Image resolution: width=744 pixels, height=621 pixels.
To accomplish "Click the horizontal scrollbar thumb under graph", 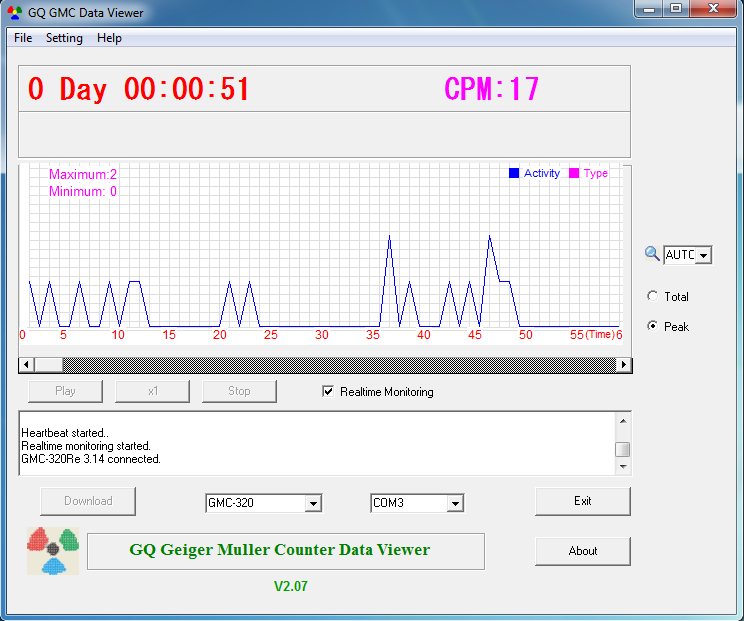I will coord(48,365).
